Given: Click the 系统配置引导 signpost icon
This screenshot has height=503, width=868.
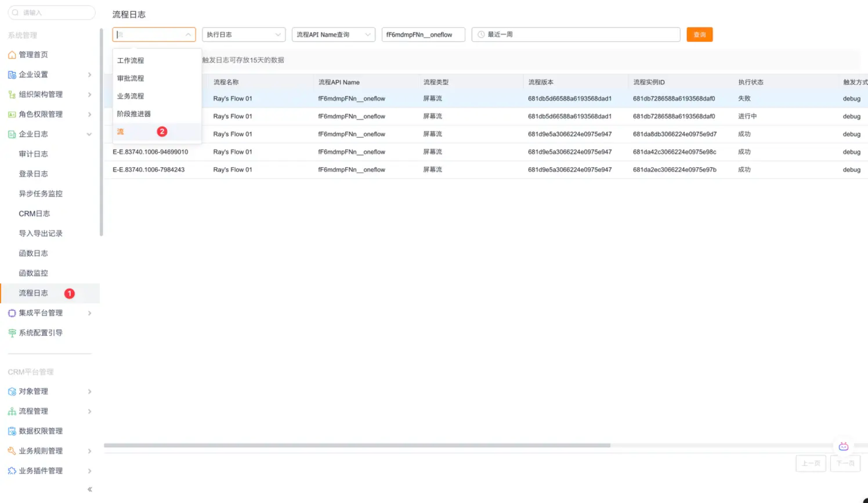Looking at the screenshot, I should (12, 333).
